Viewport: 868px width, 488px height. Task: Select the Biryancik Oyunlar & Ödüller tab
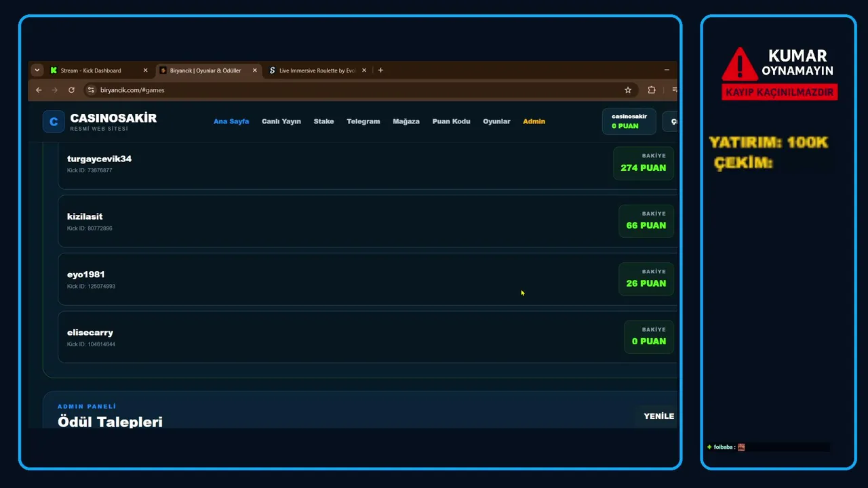click(207, 70)
